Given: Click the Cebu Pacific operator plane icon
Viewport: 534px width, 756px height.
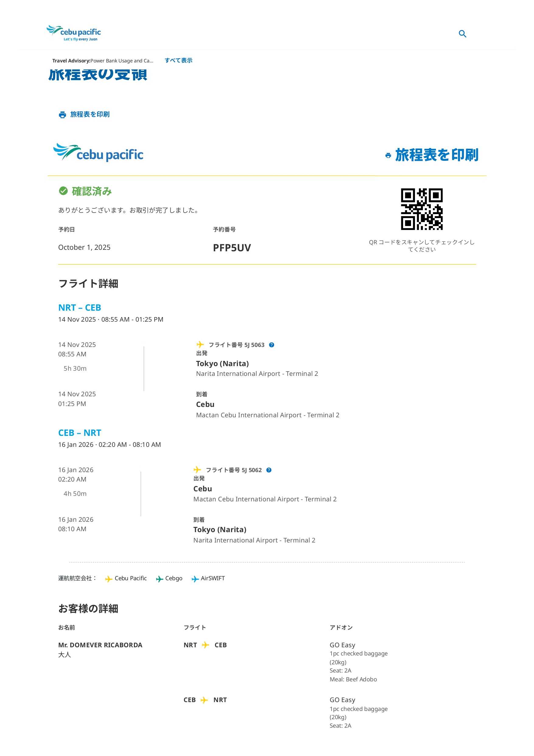Looking at the screenshot, I should coord(109,579).
